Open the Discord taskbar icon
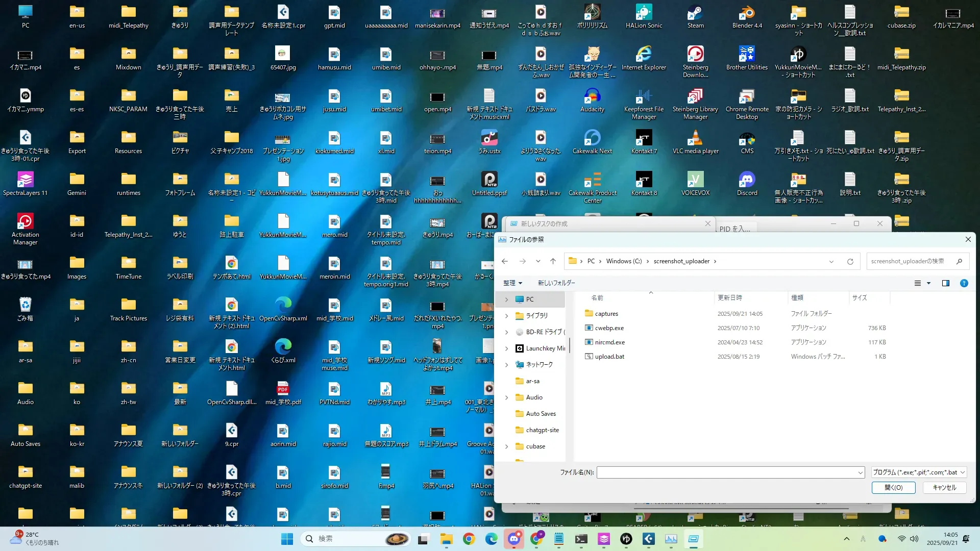 coord(513,539)
